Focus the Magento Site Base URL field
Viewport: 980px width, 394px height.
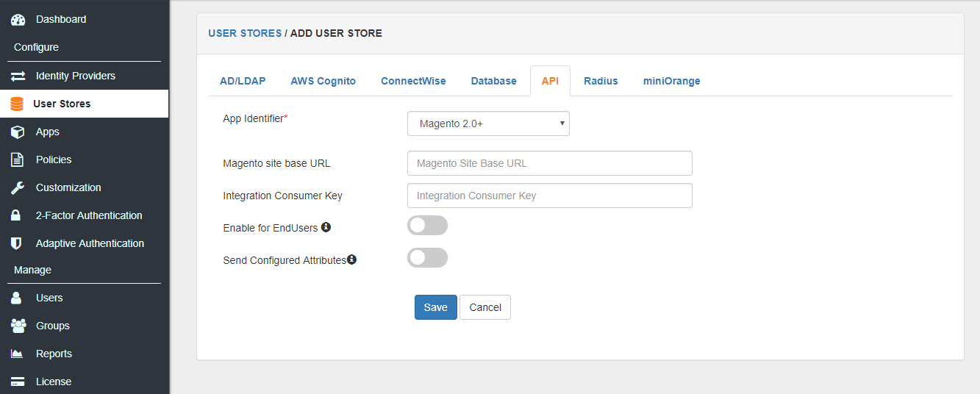(550, 163)
